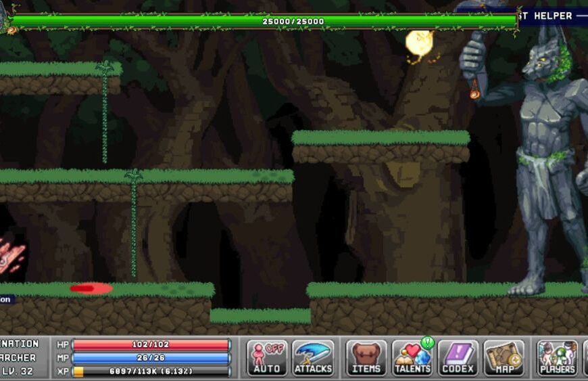Toggle the AUTO mode button
This screenshot has height=381, width=588.
coord(267,357)
